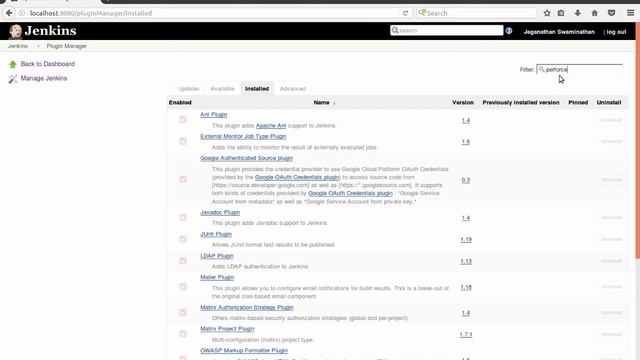Open the Javadoc Plugin link
640x360 pixels.
pyautogui.click(x=220, y=212)
